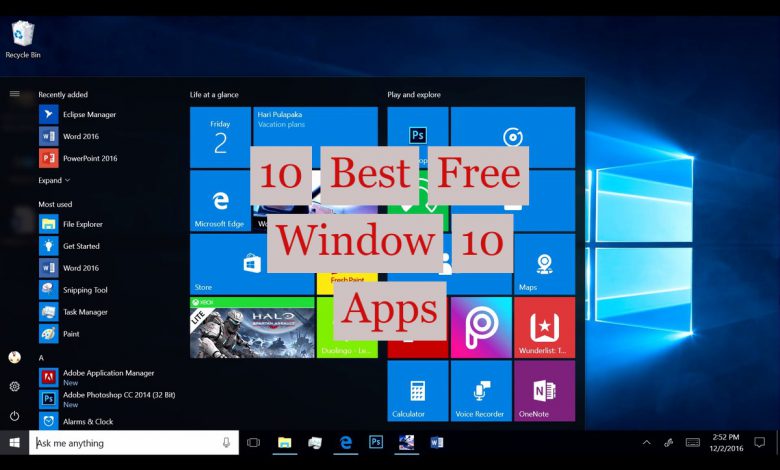Click the pen workspace tray icon

point(669,442)
